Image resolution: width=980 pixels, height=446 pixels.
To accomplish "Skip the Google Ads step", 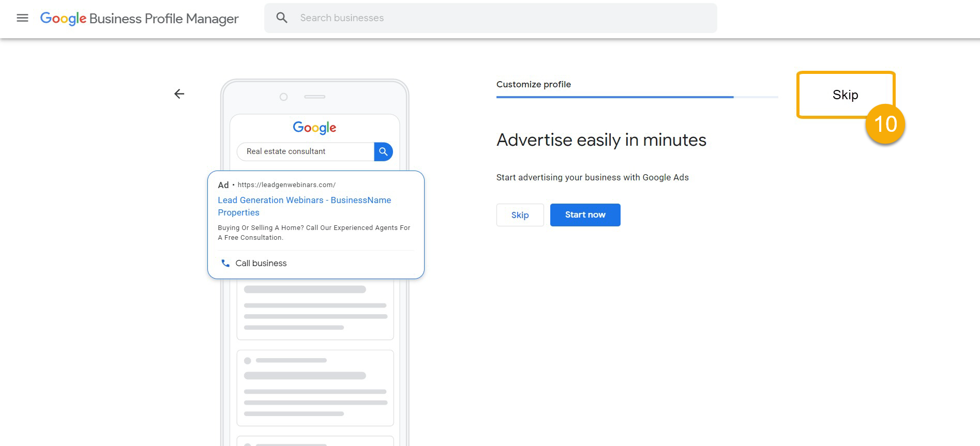I will pyautogui.click(x=520, y=215).
